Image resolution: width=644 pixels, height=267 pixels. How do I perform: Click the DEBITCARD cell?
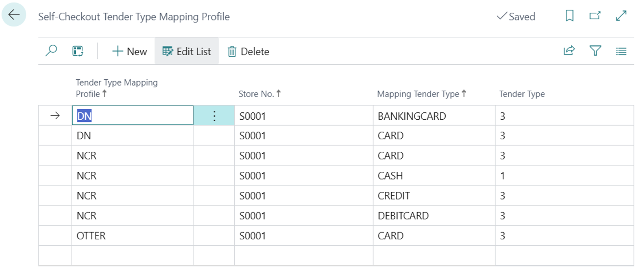pos(403,216)
